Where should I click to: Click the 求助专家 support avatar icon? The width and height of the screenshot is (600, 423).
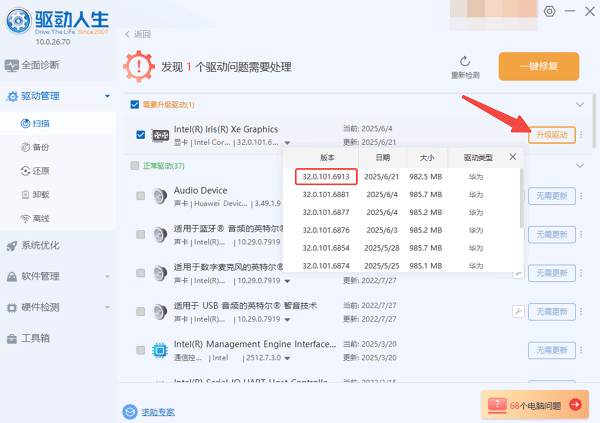pyautogui.click(x=130, y=412)
